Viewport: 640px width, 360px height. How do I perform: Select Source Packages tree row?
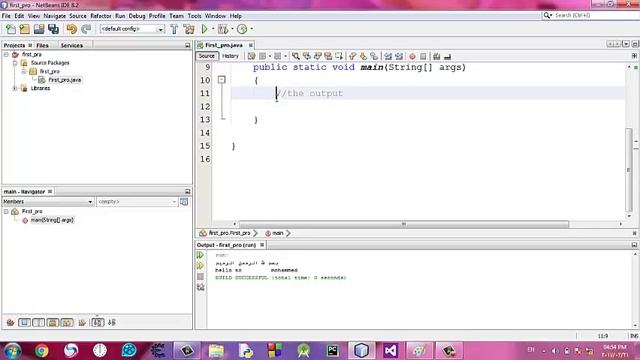click(50, 63)
